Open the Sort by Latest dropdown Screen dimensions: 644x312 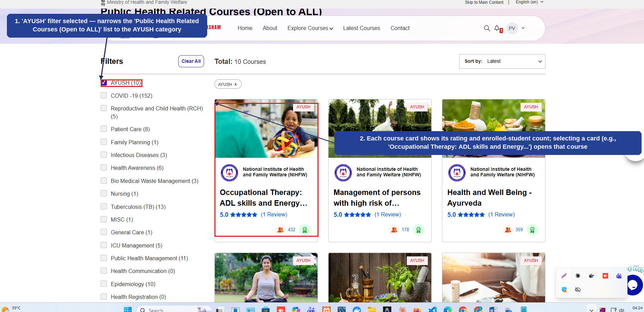point(502,61)
